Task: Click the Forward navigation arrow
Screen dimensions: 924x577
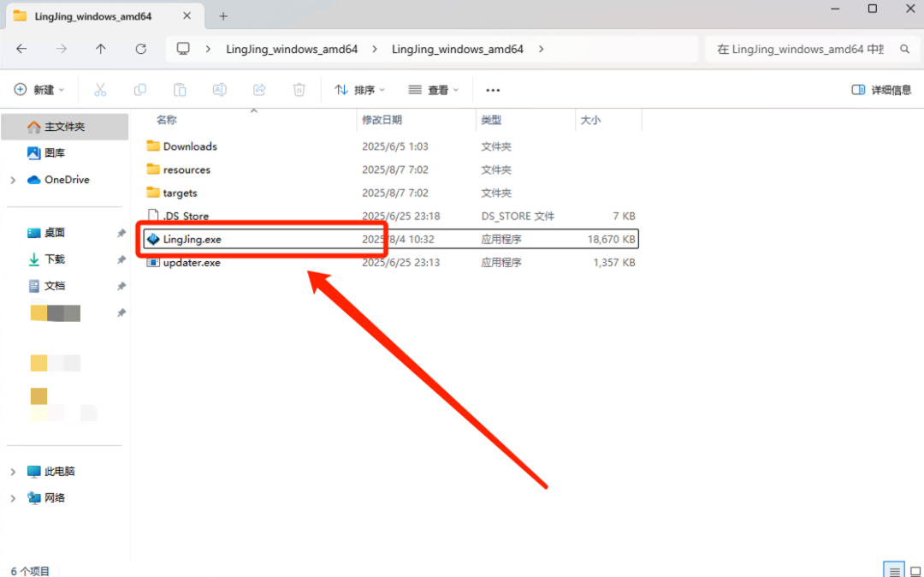Action: tap(62, 49)
